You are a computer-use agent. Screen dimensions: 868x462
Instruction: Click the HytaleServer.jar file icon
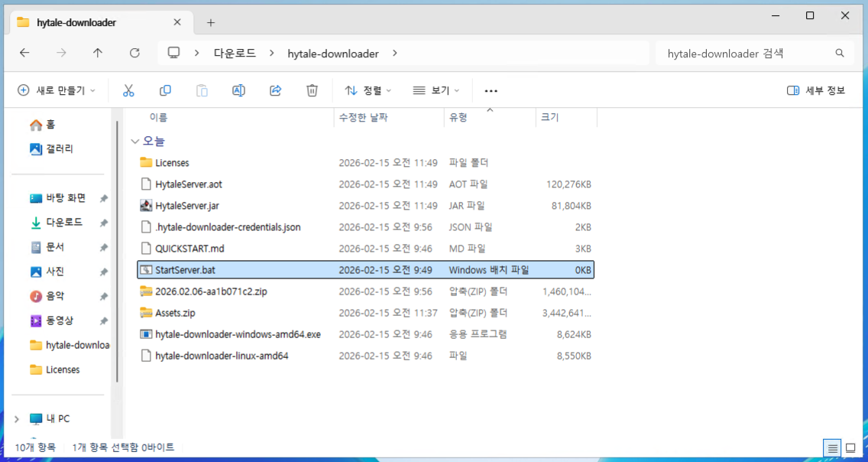[x=146, y=206]
